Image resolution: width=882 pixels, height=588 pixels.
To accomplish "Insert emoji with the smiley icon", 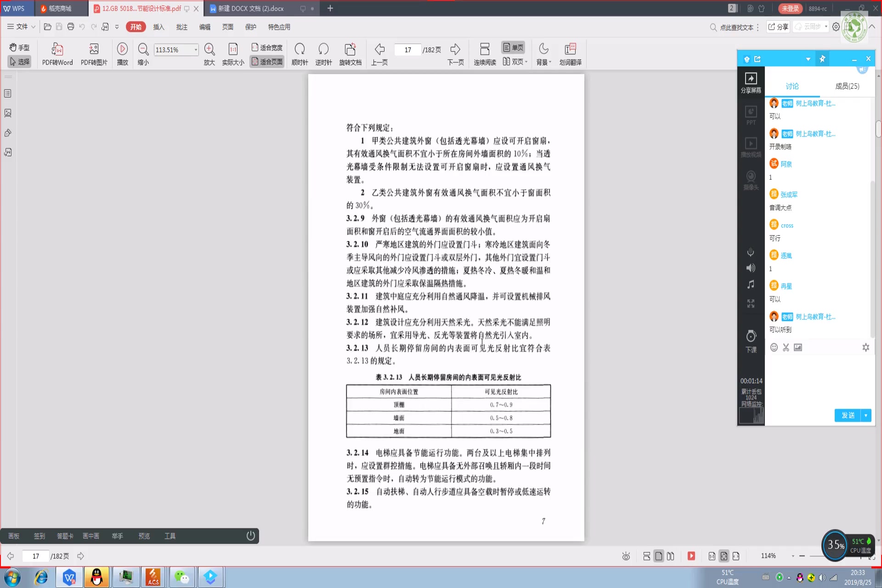I will (x=774, y=347).
